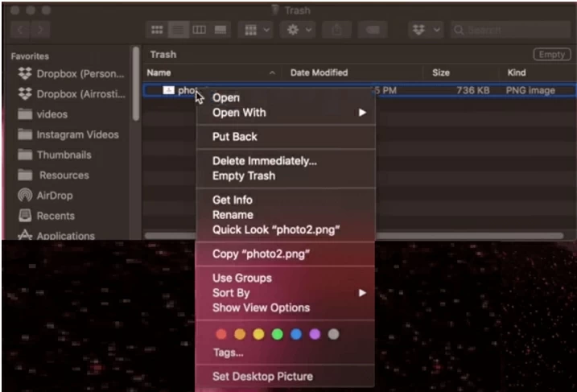Click Set Desktop Picture menu entry

(x=262, y=376)
